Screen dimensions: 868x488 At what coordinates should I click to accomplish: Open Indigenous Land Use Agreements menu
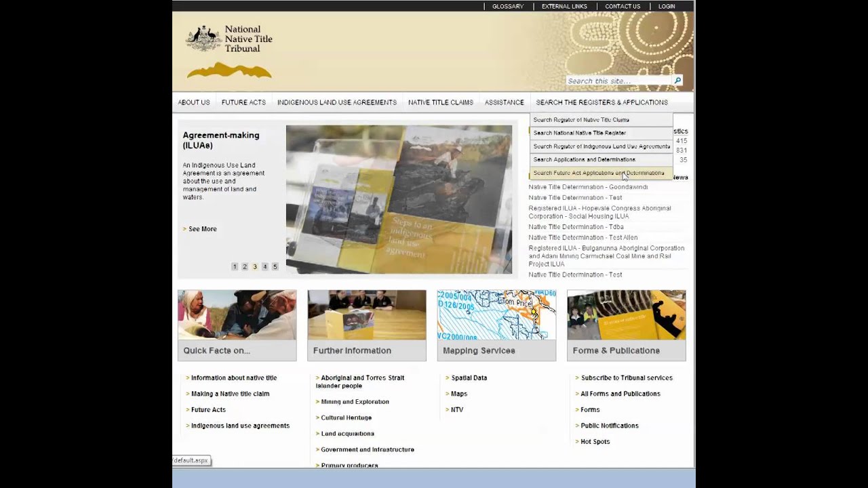[337, 102]
